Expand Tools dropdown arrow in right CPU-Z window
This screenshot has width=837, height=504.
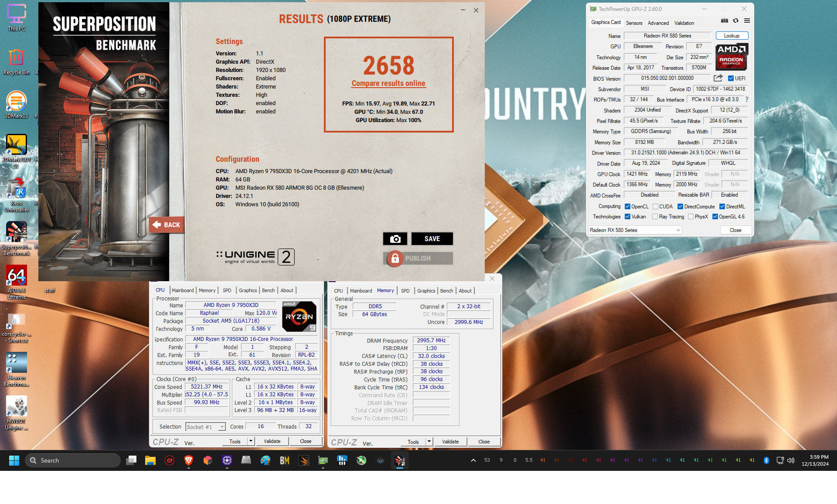pos(429,442)
